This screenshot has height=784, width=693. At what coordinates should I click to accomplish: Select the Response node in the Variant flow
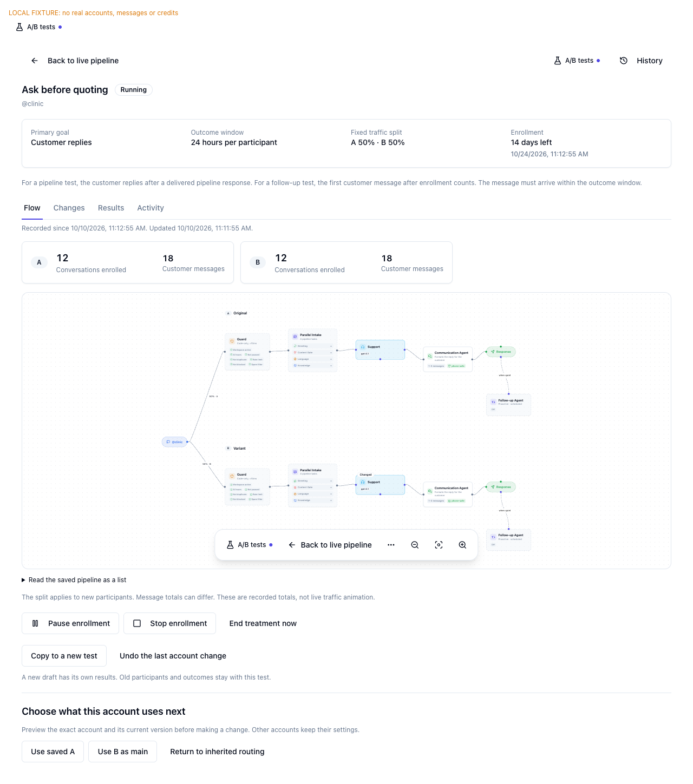point(501,487)
